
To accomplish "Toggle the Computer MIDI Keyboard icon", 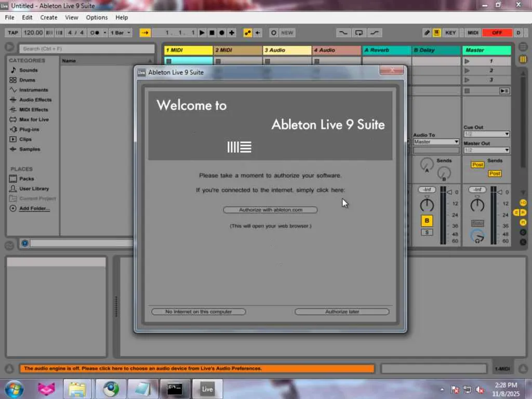I will coord(436,33).
